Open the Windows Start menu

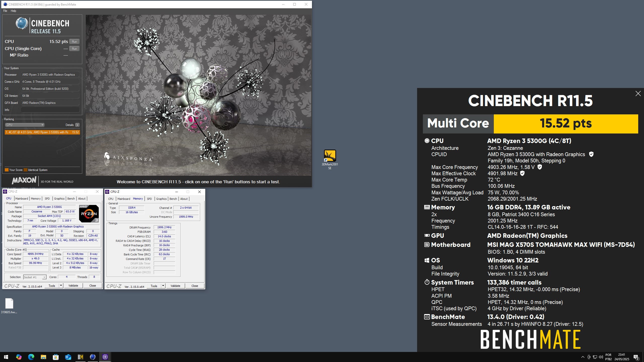tap(6, 357)
